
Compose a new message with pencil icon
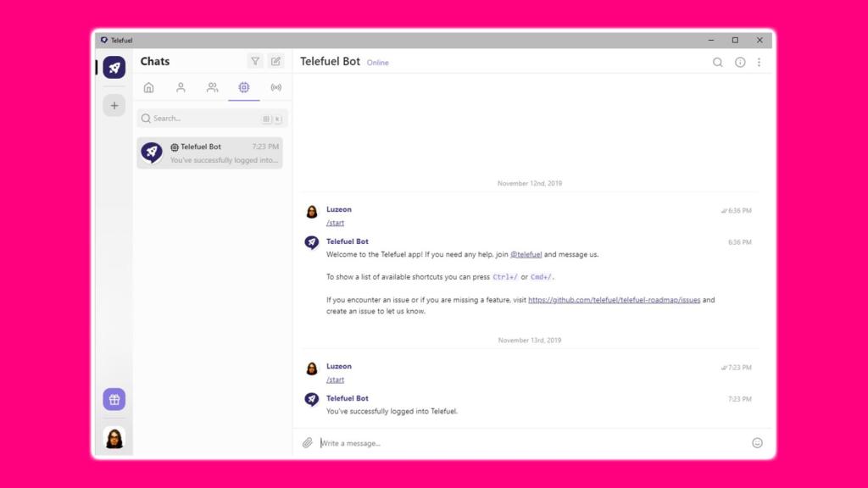coord(276,62)
